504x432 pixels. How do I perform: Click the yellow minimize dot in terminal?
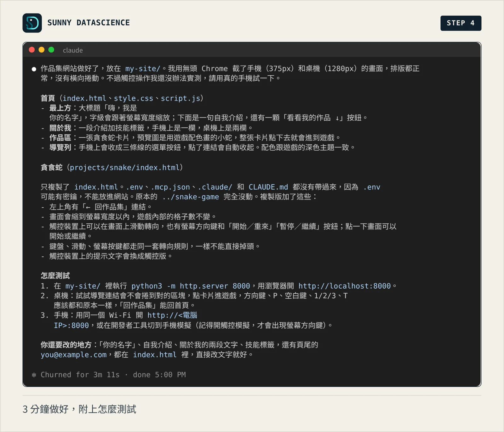[42, 50]
